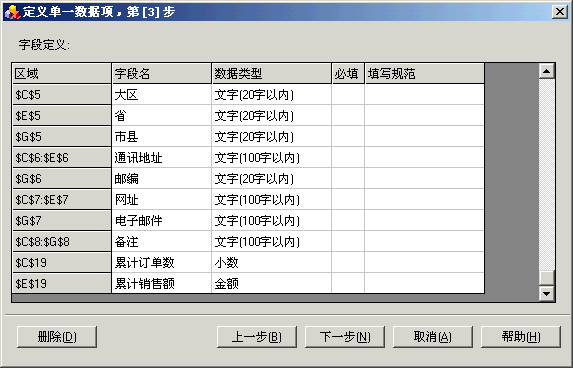Toggle 必填 cell for 邮编 row
The height and width of the screenshot is (368, 573).
pyautogui.click(x=348, y=179)
